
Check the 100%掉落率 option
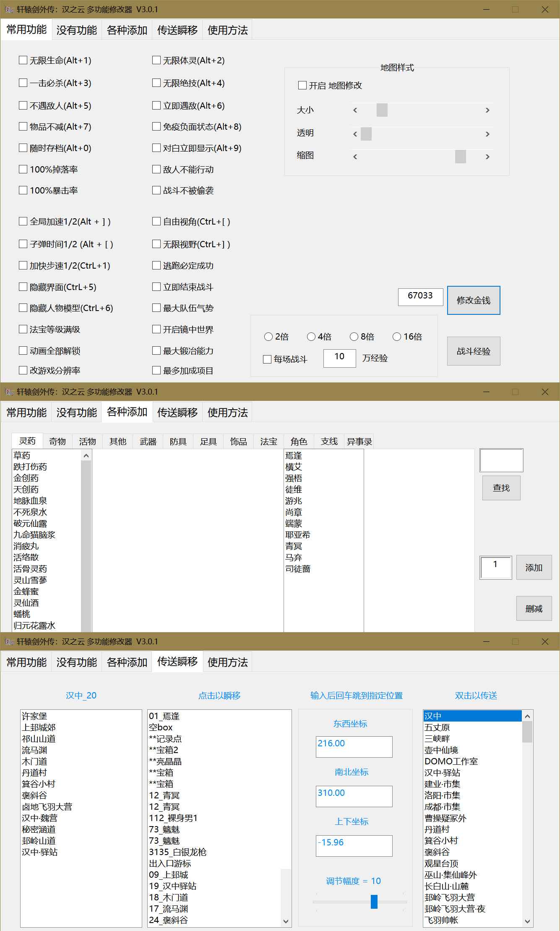[x=23, y=169]
